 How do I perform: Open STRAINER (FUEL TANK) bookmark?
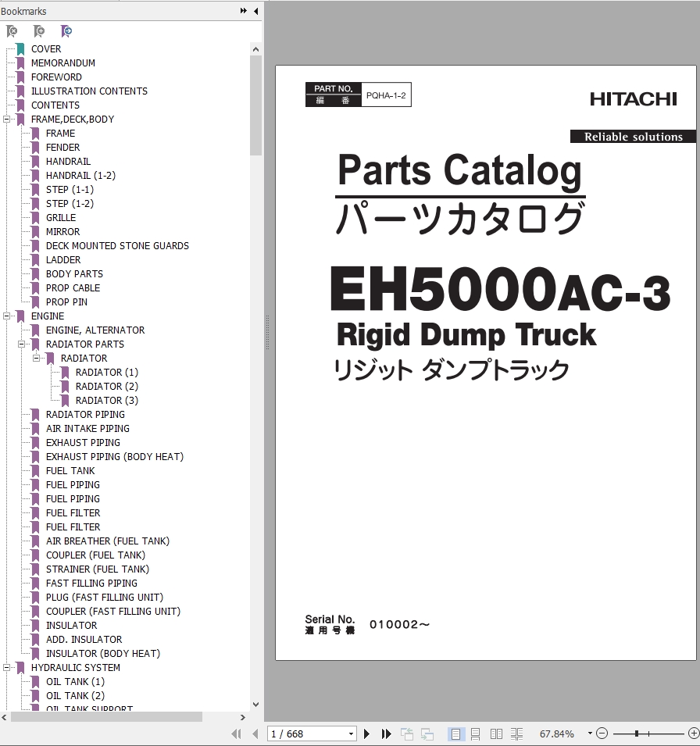point(98,569)
